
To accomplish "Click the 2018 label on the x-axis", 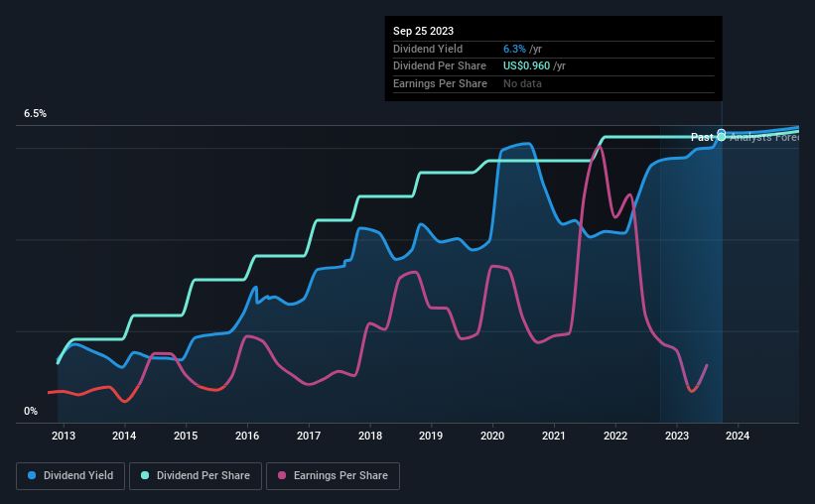I will 370,436.
